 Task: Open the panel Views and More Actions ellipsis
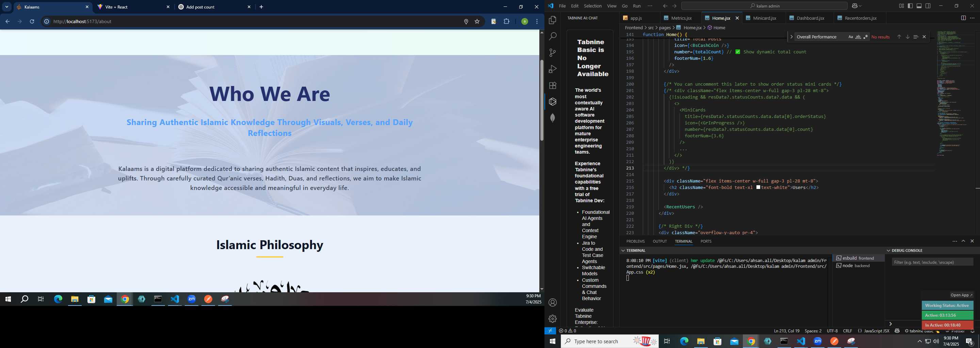pos(954,241)
